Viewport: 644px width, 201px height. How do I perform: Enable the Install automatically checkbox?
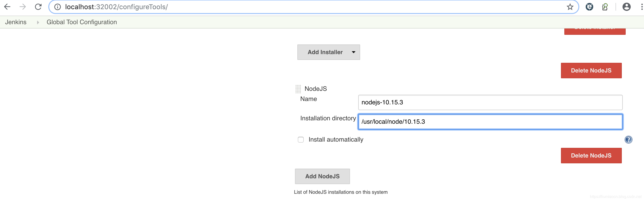pos(301,140)
